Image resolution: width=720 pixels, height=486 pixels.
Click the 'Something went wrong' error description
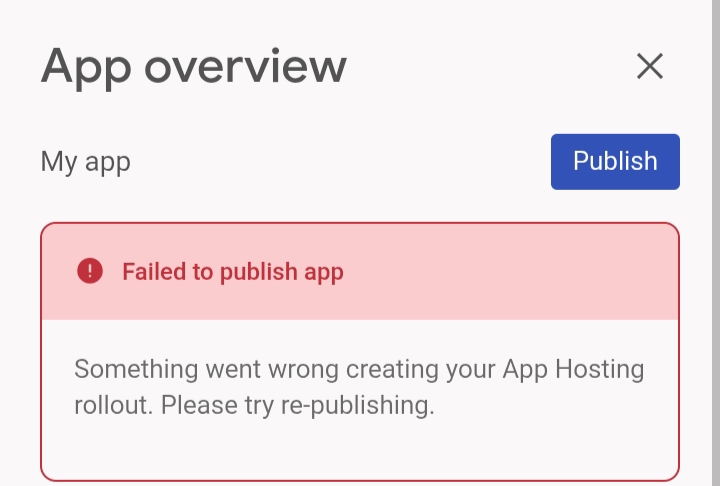(359, 387)
